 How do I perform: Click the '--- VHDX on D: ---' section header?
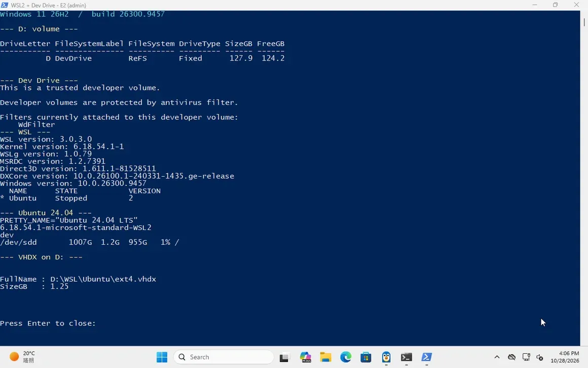[x=41, y=257]
